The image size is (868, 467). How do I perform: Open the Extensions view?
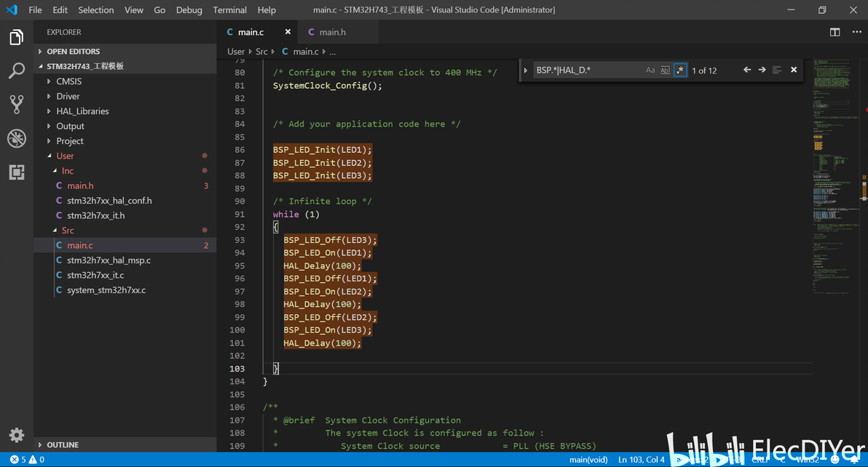[x=16, y=172]
